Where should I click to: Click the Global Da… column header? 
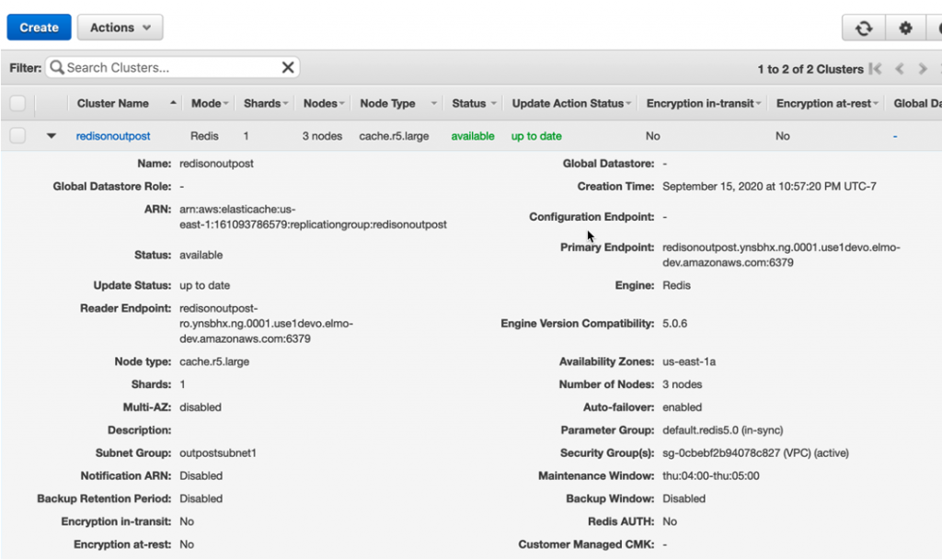click(917, 103)
